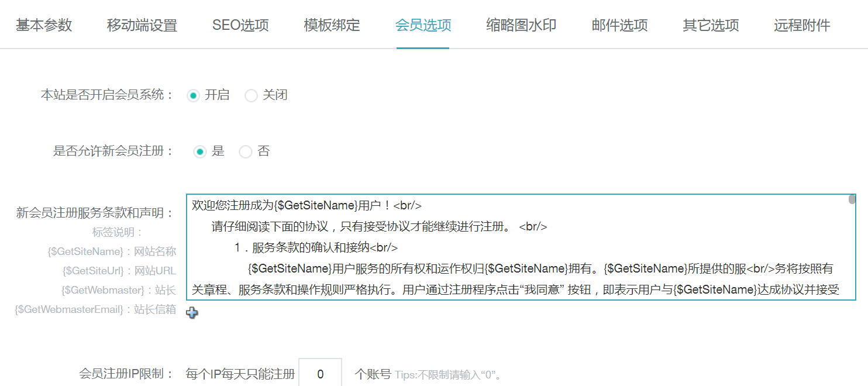Choose 是 to allow new member registration
This screenshot has width=868, height=386.
click(x=199, y=151)
